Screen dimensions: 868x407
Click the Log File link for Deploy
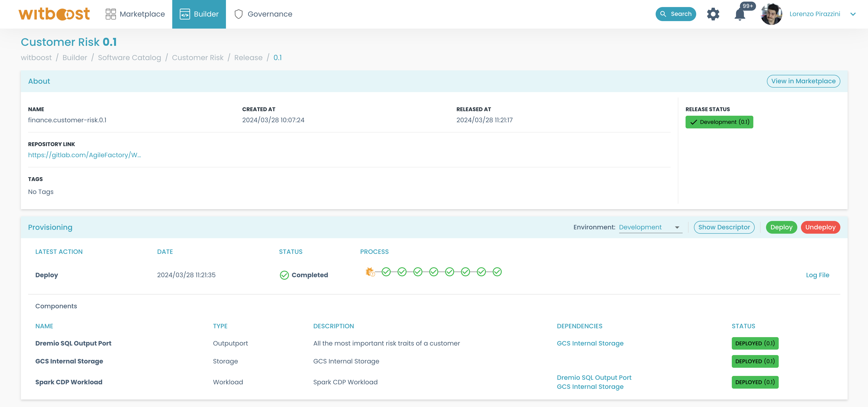pos(818,275)
